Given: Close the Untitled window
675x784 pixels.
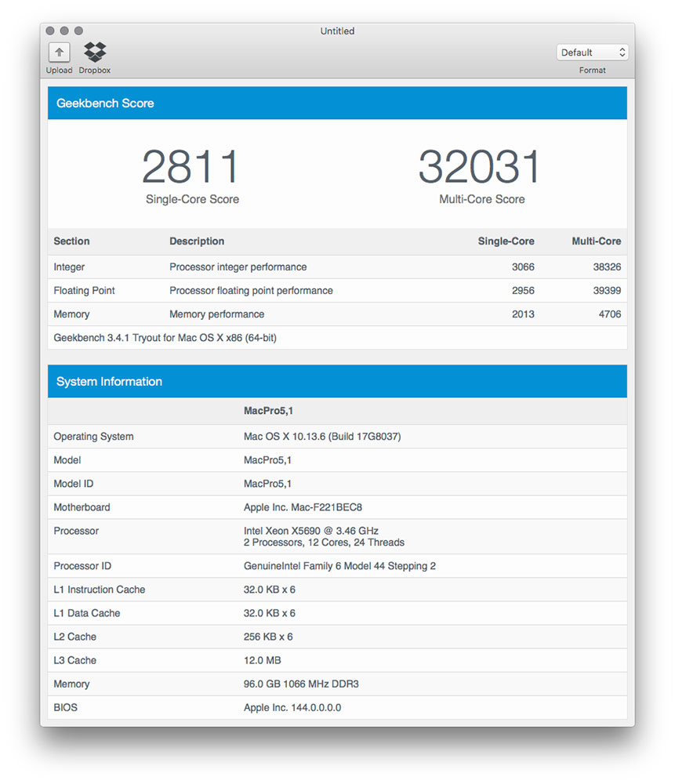Looking at the screenshot, I should [50, 31].
